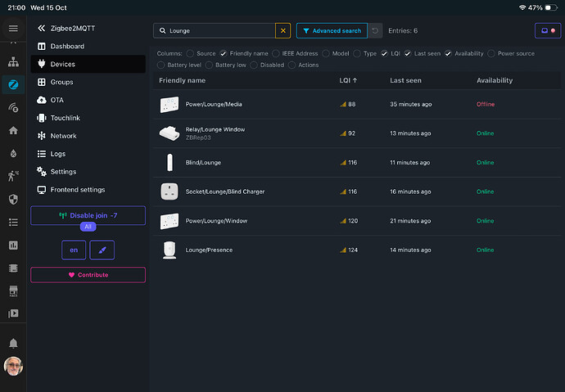This screenshot has width=565, height=392.
Task: Open the home icon in the left rail
Action: [x=13, y=130]
